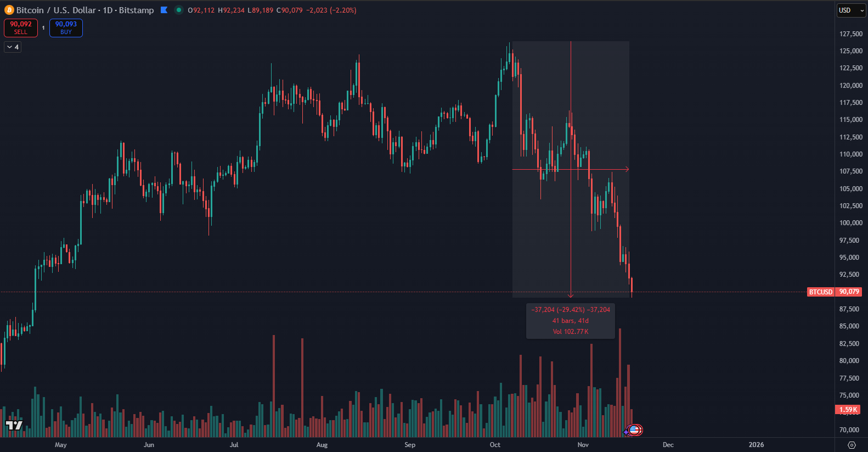Click the US flag economic event icon
The width and height of the screenshot is (868, 452).
[x=634, y=430]
